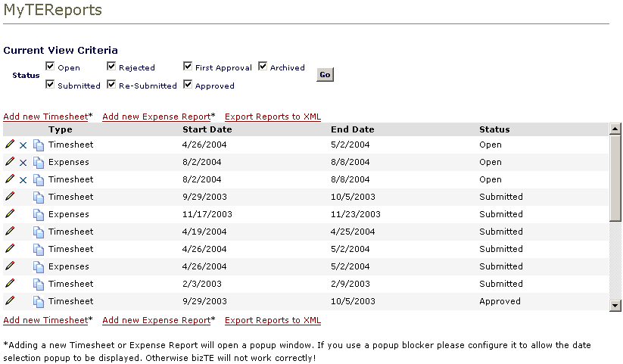Copy the Submitted Expenses report starting 4/26/2004
The width and height of the screenshot is (623, 364).
tap(39, 267)
